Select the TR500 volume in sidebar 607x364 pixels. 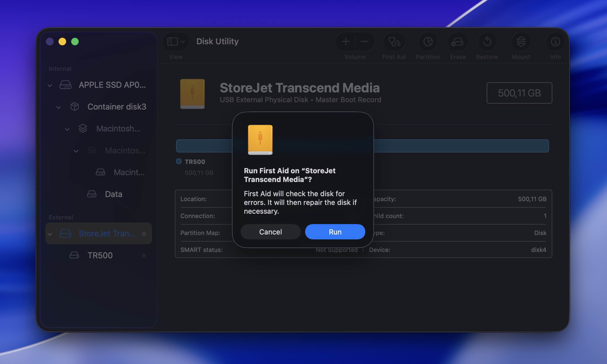tap(99, 255)
